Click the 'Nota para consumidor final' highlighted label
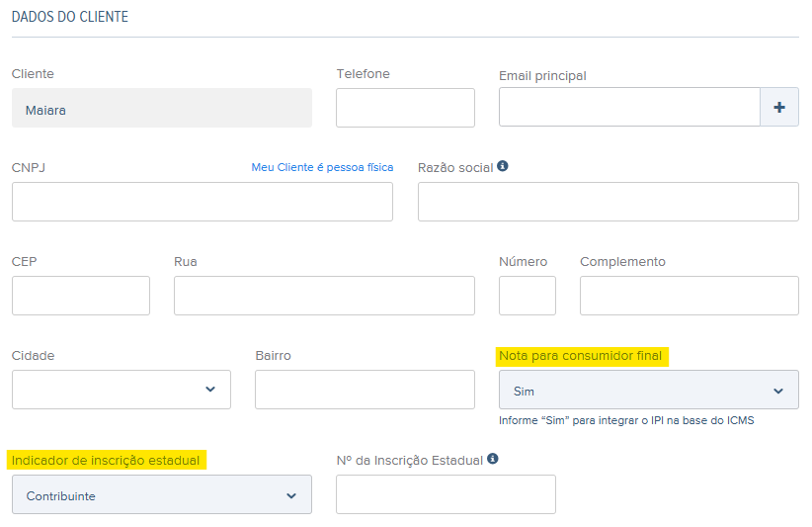 coord(581,356)
